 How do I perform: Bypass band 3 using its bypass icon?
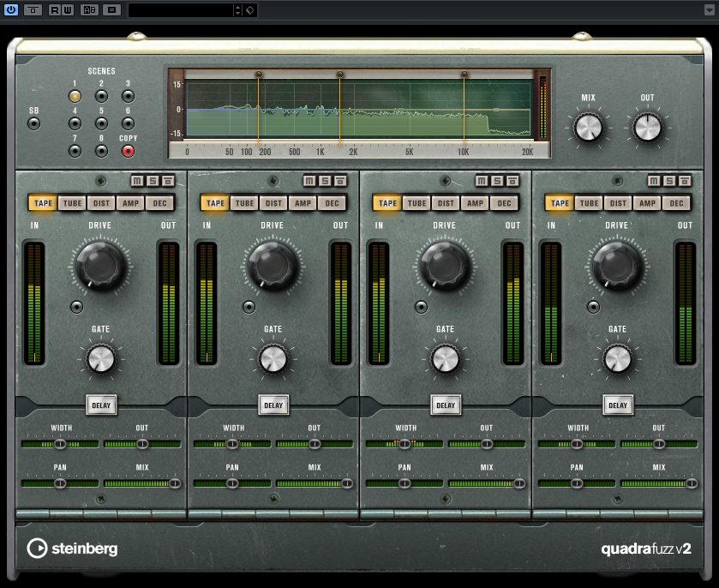[512, 181]
